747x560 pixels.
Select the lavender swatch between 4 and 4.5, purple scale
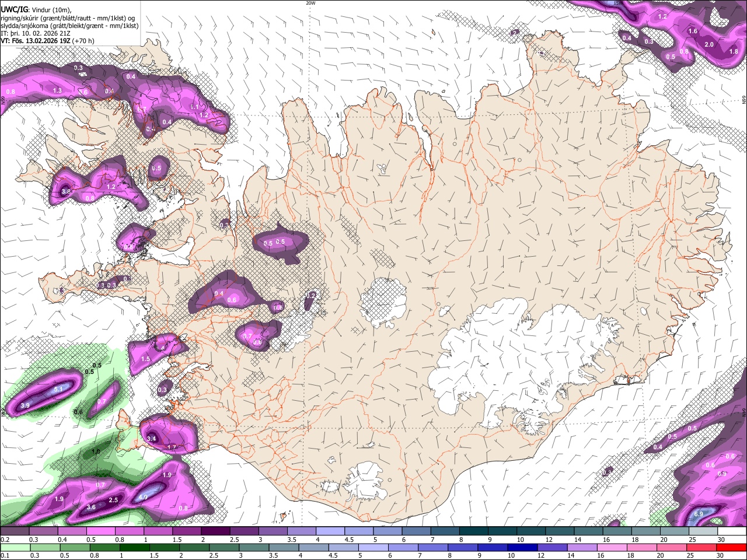(329, 531)
